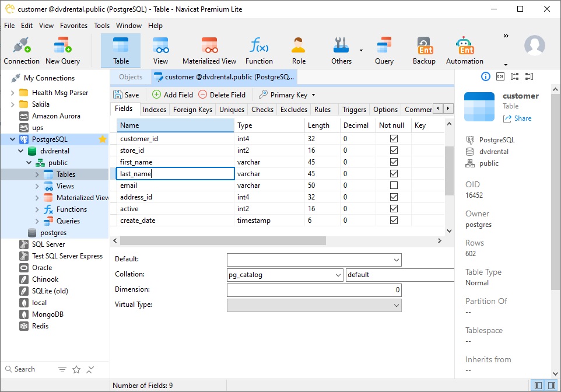The height and width of the screenshot is (392, 561).
Task: Click the horizontal scrollbar of fields grid
Action: (x=223, y=240)
